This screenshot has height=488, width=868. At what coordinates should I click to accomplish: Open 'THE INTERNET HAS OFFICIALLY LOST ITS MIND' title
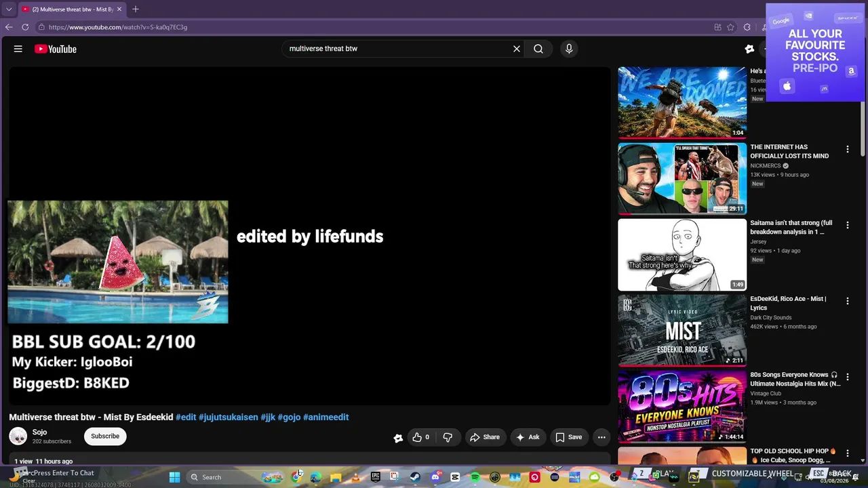pyautogui.click(x=789, y=151)
